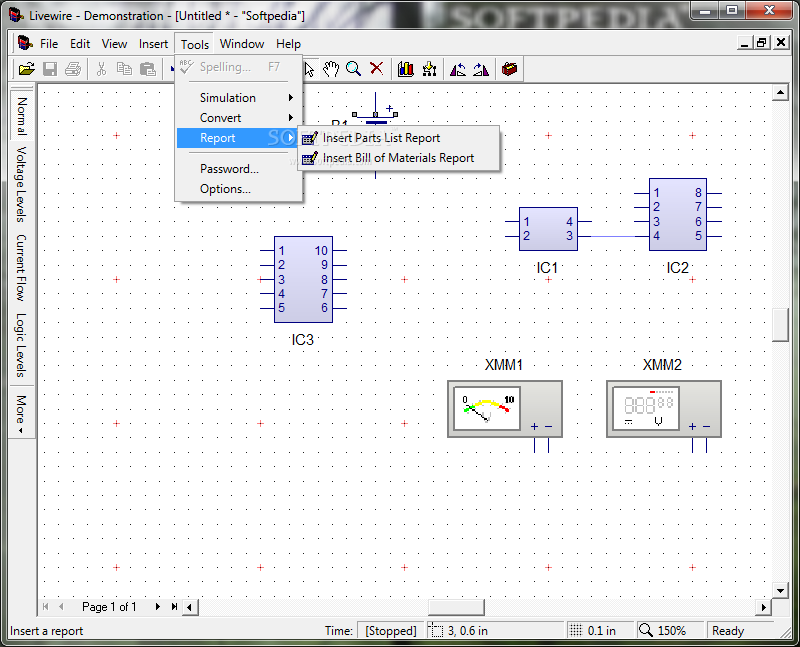The image size is (800, 647).
Task: Click the explorer hierarchy toolbar icon
Action: (429, 69)
